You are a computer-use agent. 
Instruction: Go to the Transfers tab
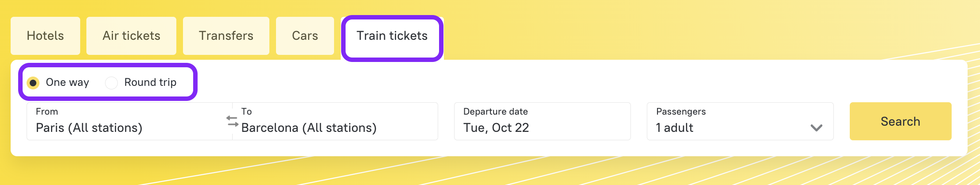[x=226, y=36]
